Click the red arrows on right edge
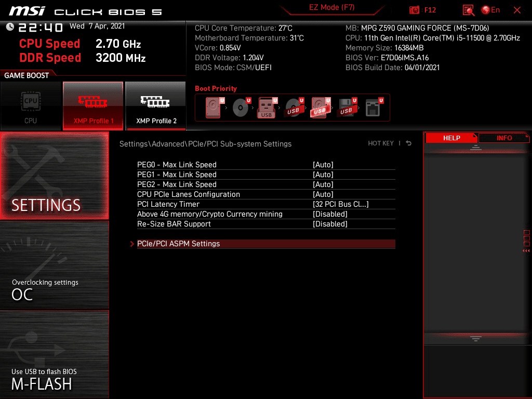 (x=526, y=251)
